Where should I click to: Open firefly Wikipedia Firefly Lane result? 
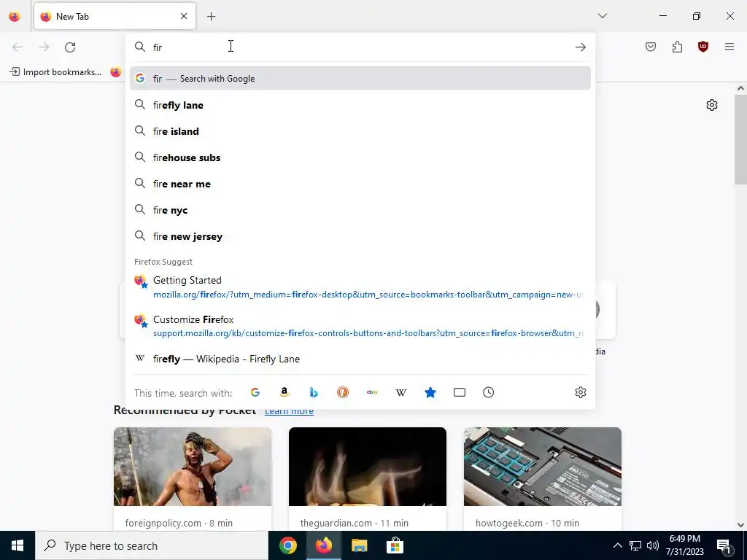(x=360, y=359)
